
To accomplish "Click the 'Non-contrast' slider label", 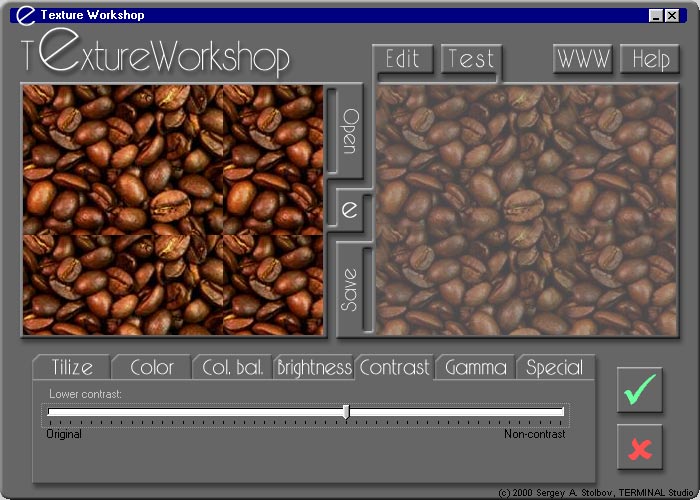I will click(x=534, y=434).
